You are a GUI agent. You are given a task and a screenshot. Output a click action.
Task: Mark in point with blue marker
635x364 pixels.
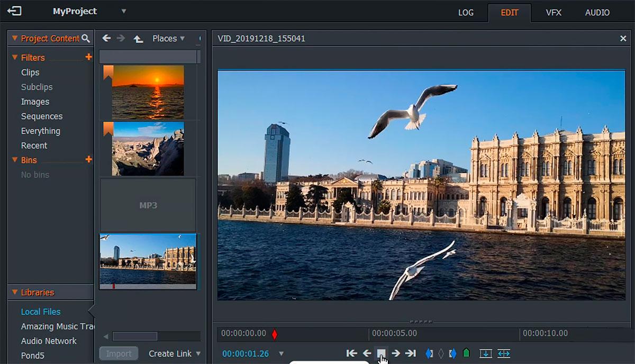[x=429, y=353]
